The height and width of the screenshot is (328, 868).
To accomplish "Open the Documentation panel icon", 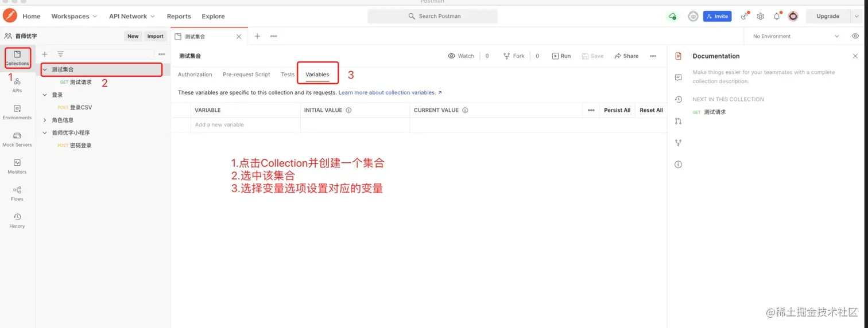I will (x=678, y=56).
